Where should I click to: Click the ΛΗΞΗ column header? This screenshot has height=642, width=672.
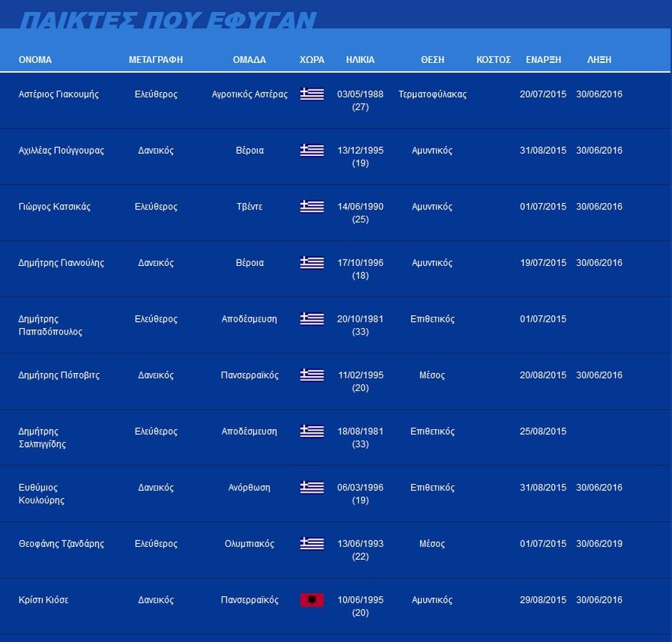(599, 60)
